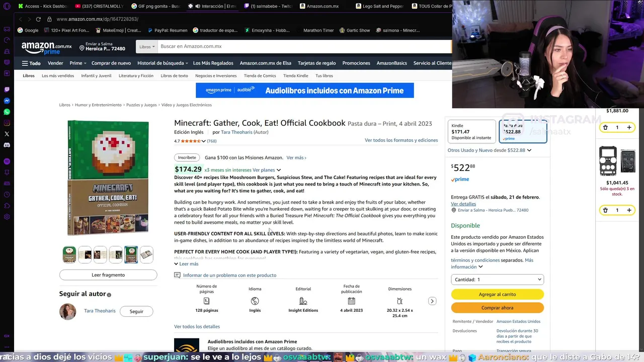Open the Video y Juegos Electrónicos breadcrumb

point(186,105)
